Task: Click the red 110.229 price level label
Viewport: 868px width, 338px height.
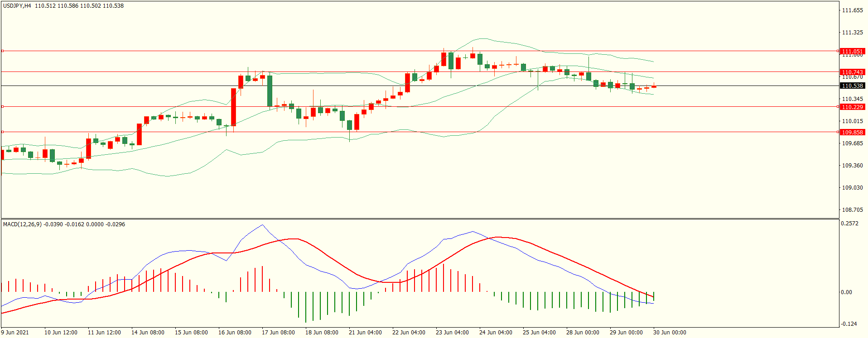Action: (852, 107)
